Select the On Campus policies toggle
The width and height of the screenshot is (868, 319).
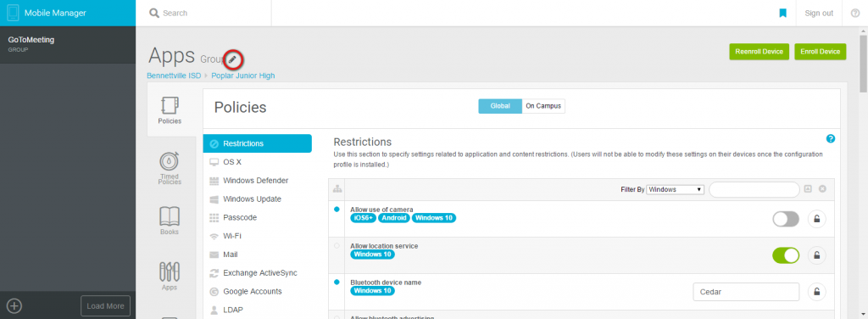pyautogui.click(x=543, y=106)
